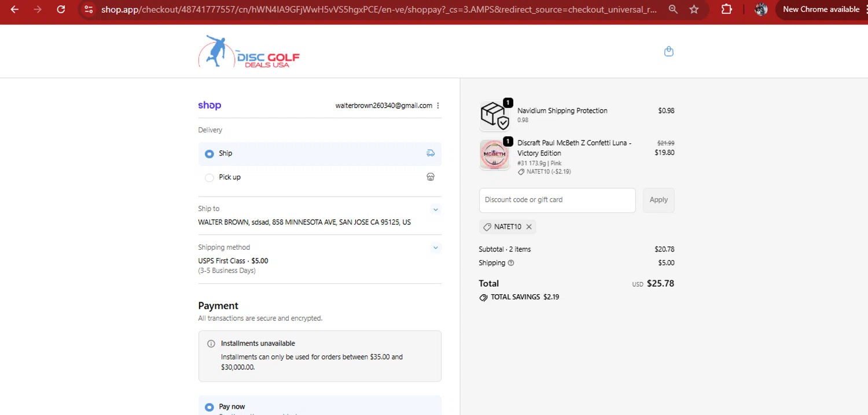Image resolution: width=868 pixels, height=415 pixels.
Task: Click the Apply discount button
Action: (659, 200)
